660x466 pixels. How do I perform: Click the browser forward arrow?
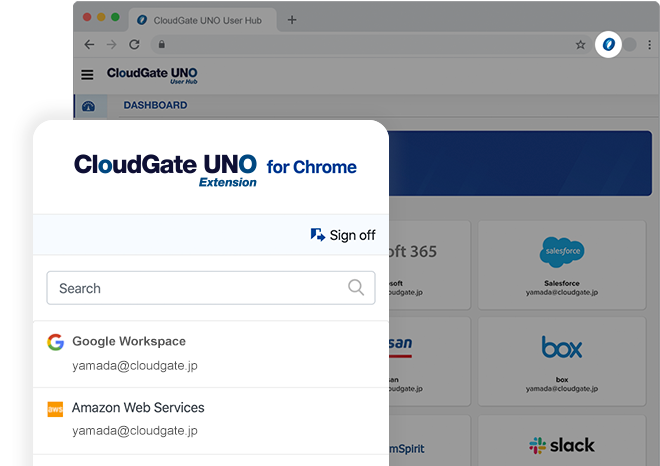coord(112,45)
